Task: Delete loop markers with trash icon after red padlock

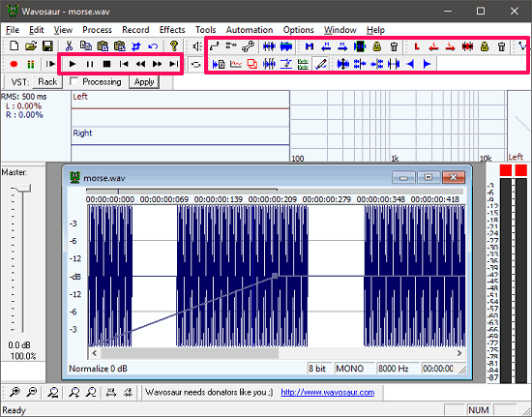Action: [501, 46]
